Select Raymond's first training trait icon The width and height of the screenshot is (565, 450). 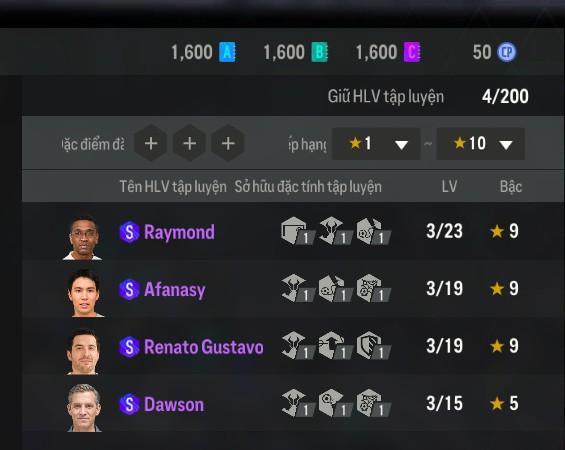coord(298,231)
